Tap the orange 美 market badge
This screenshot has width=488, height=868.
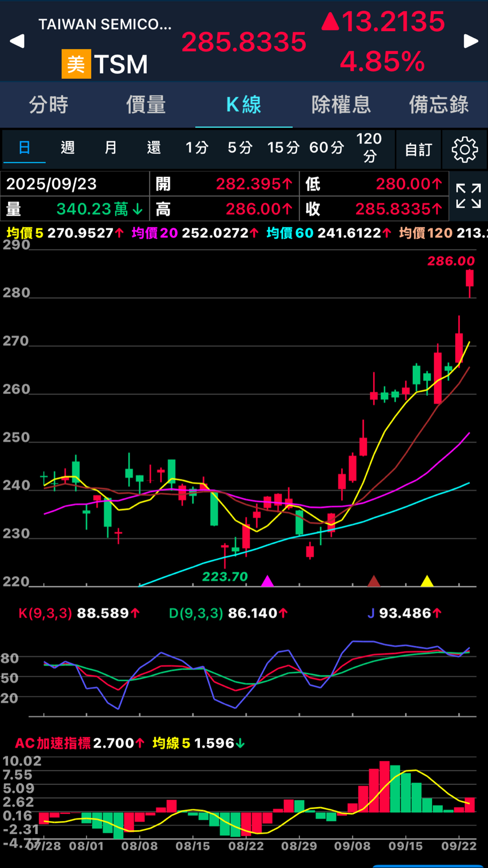pos(76,64)
